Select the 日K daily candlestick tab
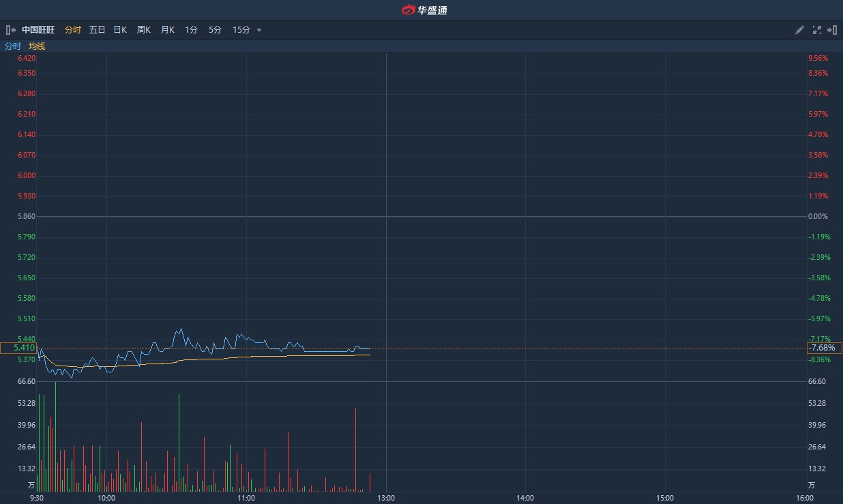Image resolution: width=843 pixels, height=504 pixels. tap(120, 30)
